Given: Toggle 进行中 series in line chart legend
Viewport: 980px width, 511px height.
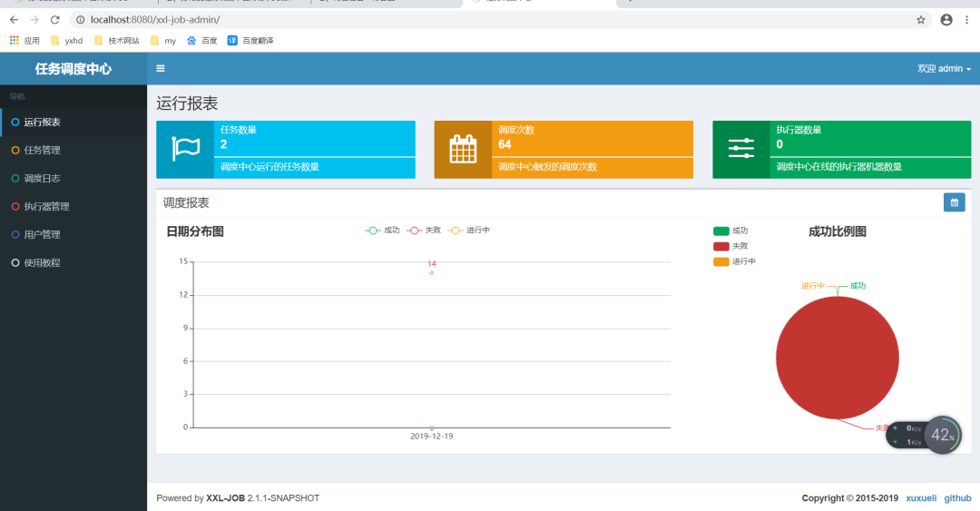Looking at the screenshot, I should tap(469, 231).
